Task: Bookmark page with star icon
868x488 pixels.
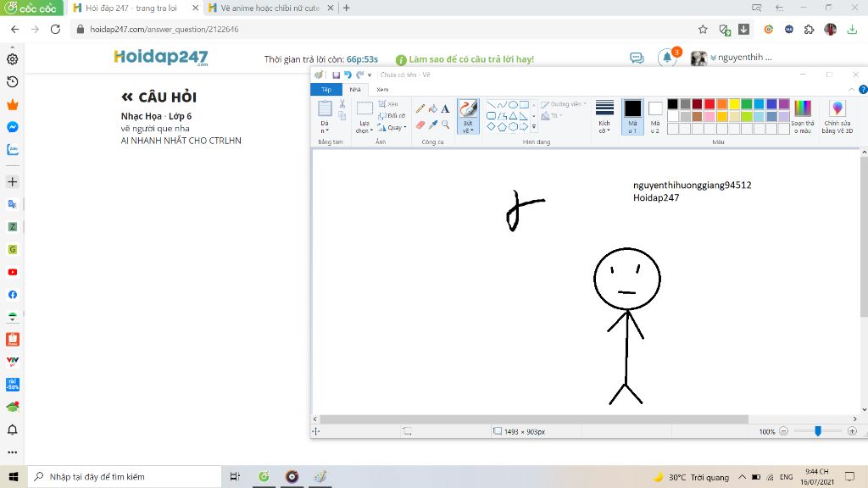Action: (703, 30)
